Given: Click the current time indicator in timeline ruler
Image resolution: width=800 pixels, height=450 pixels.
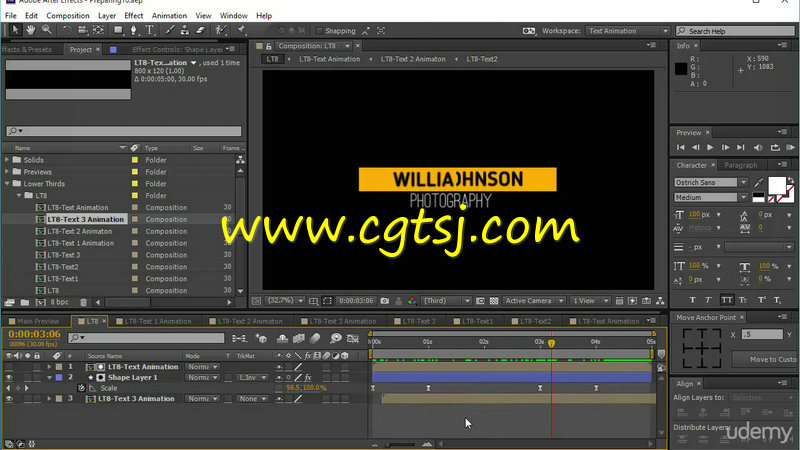Looking at the screenshot, I should [x=552, y=343].
